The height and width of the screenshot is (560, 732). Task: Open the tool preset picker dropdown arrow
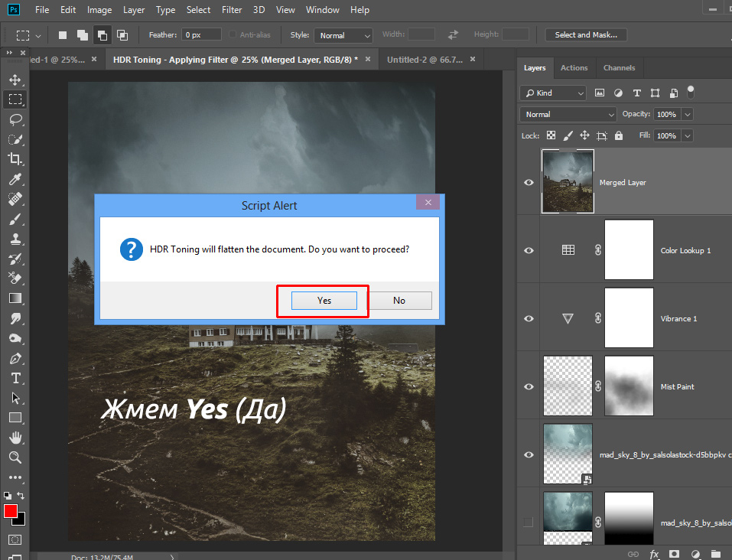pyautogui.click(x=38, y=35)
